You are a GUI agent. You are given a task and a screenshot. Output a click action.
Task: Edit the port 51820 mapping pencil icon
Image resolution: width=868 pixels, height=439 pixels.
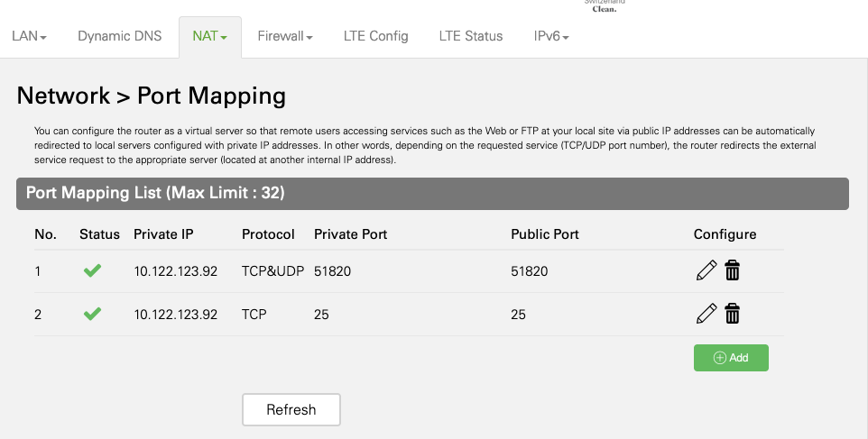[x=706, y=270]
